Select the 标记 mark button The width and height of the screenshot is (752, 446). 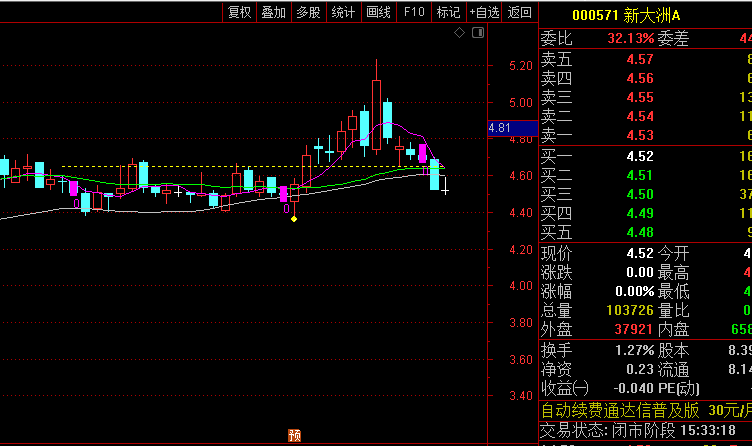click(x=448, y=12)
